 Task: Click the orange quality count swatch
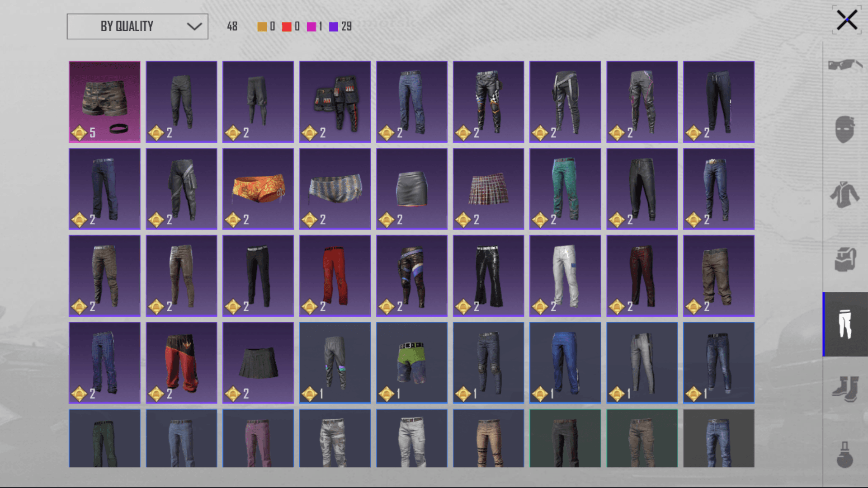[262, 27]
